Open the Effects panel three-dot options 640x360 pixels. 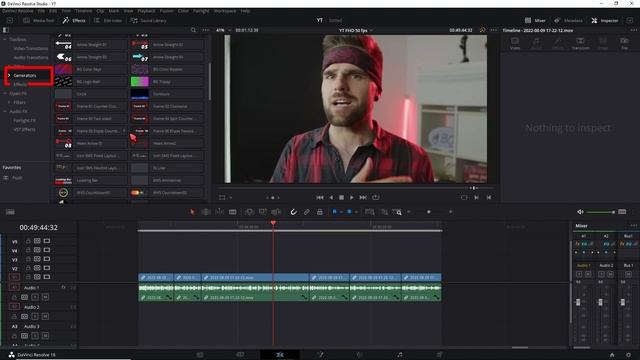[206, 30]
